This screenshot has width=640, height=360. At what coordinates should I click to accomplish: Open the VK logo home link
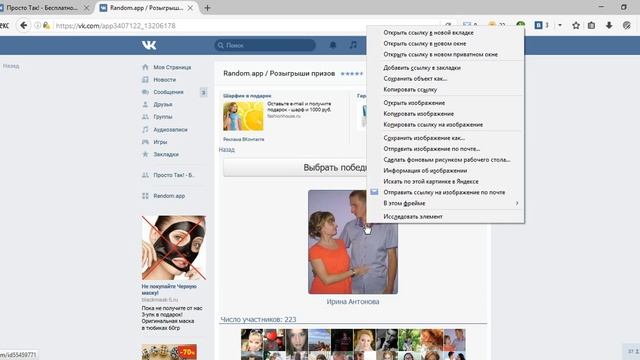point(149,45)
